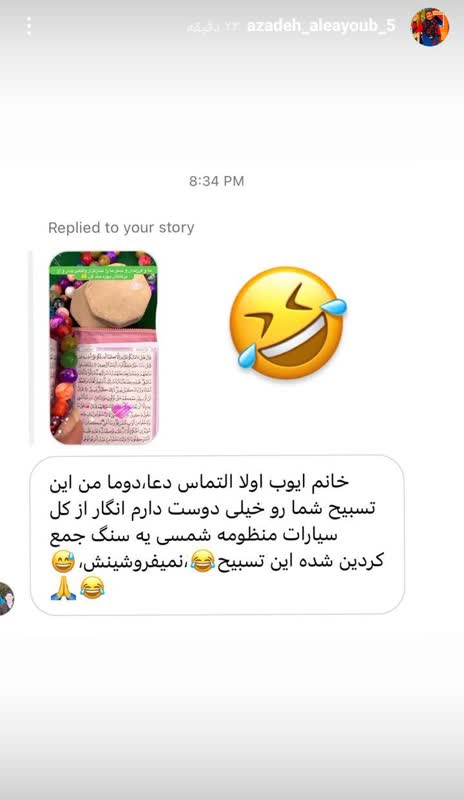Screen dimensions: 464x800
Task: Click tears-of-joy emoji after the word تسبیح
Action: pyautogui.click(x=202, y=562)
